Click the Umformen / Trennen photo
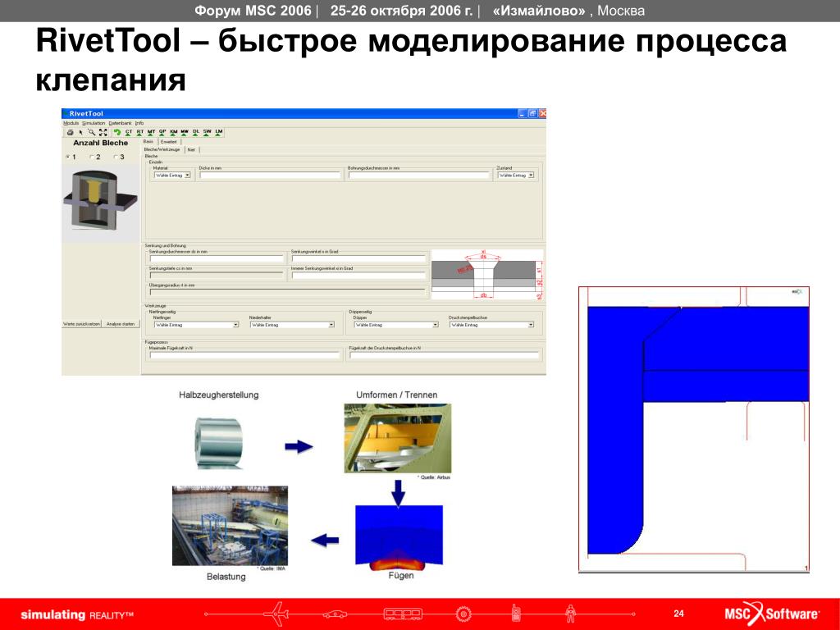Image resolution: width=840 pixels, height=630 pixels. (398, 438)
